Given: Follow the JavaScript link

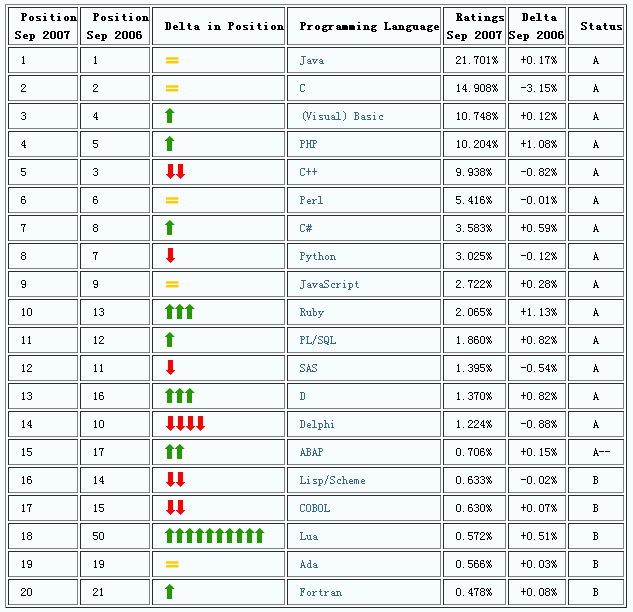Looking at the screenshot, I should pos(329,285).
